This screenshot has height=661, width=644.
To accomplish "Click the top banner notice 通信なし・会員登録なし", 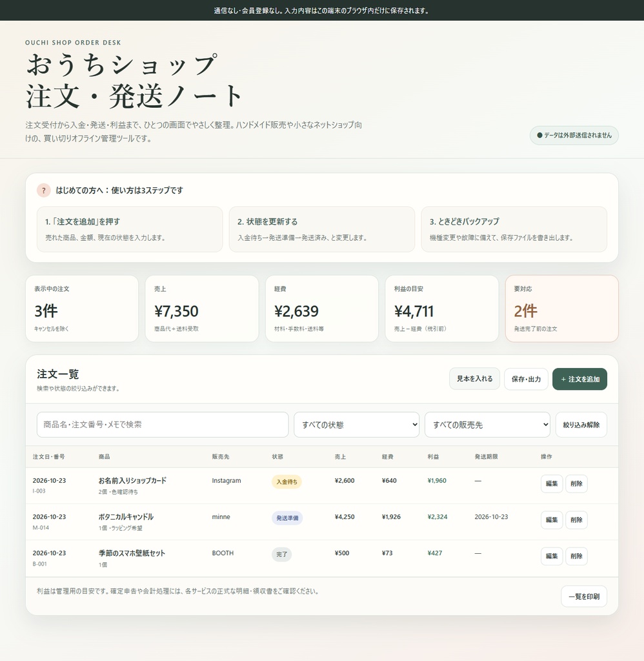I will pyautogui.click(x=322, y=10).
